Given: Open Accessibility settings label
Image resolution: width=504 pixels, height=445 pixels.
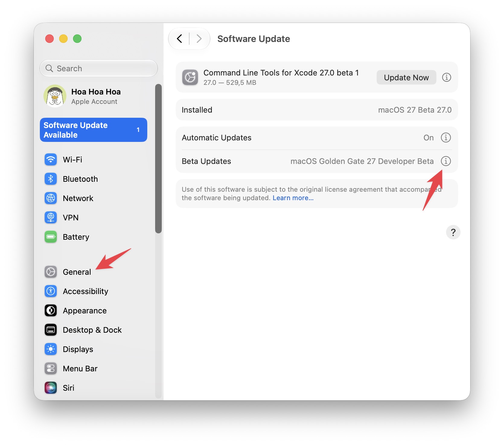Looking at the screenshot, I should (x=85, y=291).
